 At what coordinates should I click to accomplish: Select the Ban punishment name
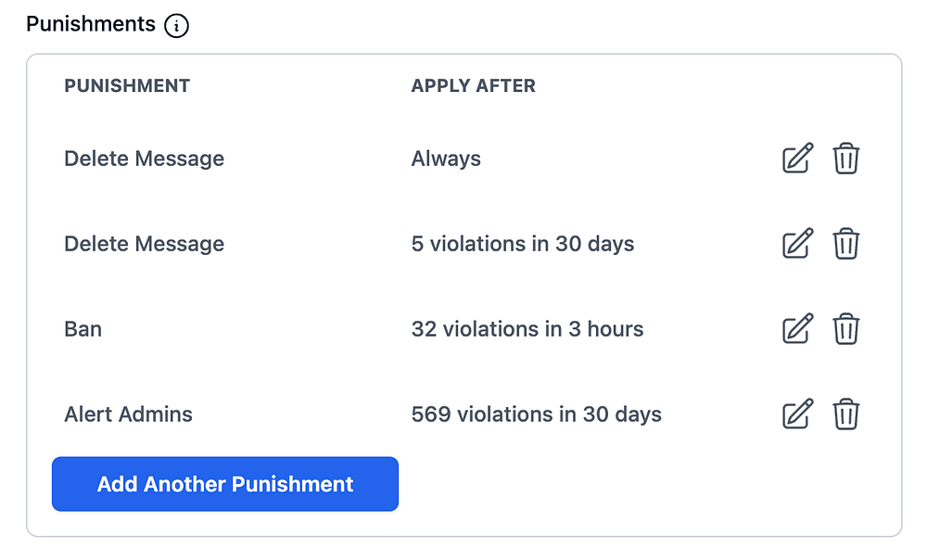(83, 329)
